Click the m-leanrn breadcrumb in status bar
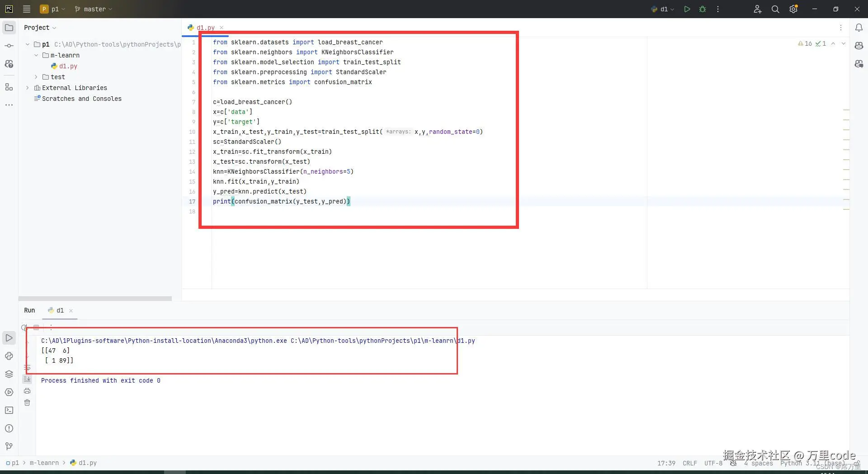This screenshot has height=474, width=868. 44,463
